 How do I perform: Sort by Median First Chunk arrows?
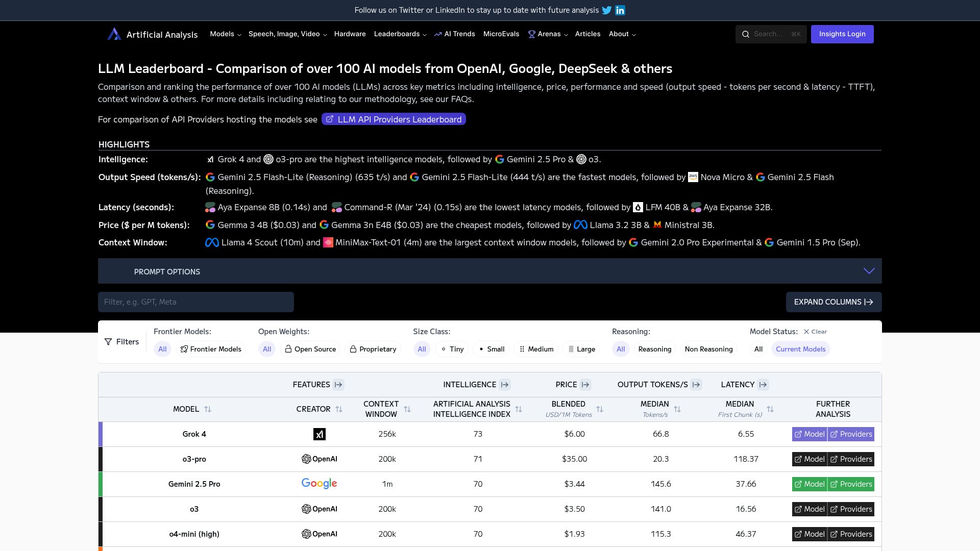770,409
